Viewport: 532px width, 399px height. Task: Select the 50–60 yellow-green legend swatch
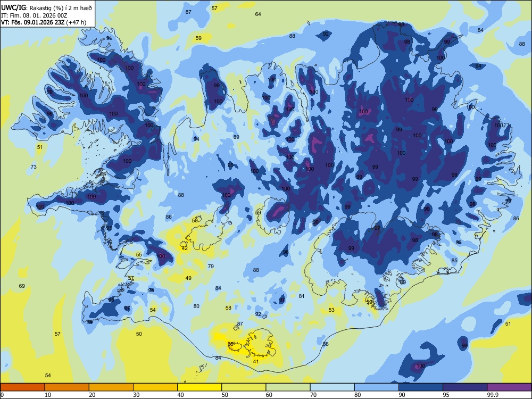coord(244,387)
